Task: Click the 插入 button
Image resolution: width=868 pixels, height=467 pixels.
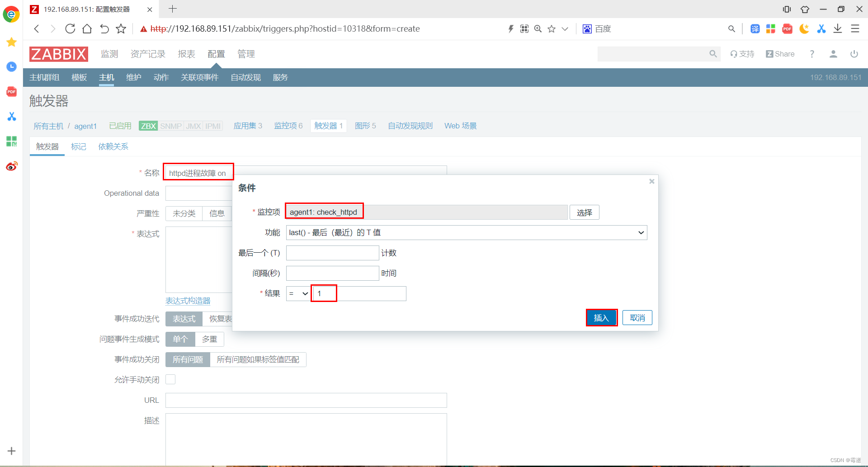Action: [x=601, y=318]
